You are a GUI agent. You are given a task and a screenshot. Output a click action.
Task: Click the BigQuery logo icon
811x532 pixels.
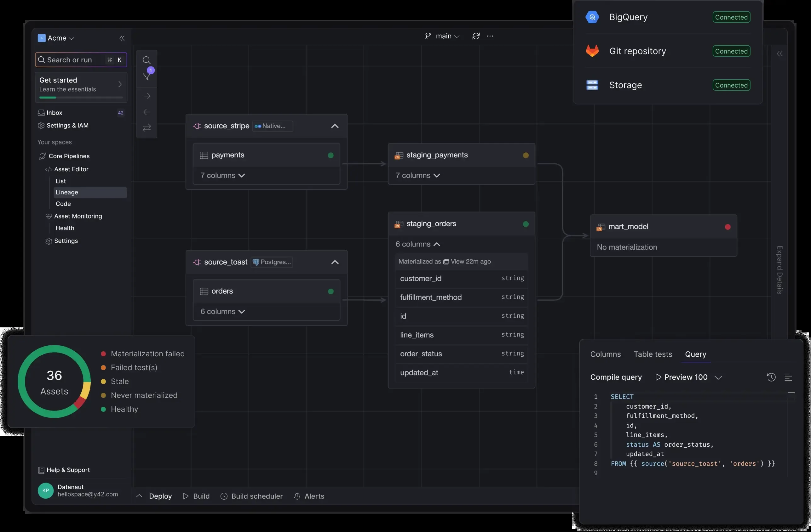(x=592, y=17)
